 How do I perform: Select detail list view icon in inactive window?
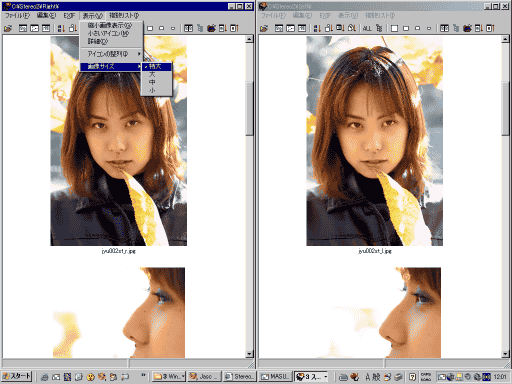pyautogui.click(x=302, y=28)
